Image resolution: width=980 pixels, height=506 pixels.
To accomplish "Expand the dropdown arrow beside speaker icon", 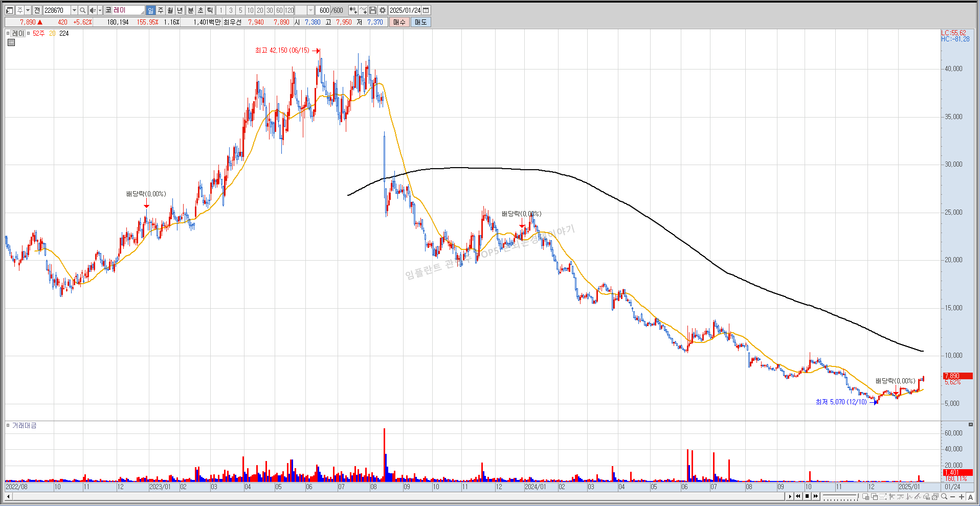I will click(x=100, y=10).
